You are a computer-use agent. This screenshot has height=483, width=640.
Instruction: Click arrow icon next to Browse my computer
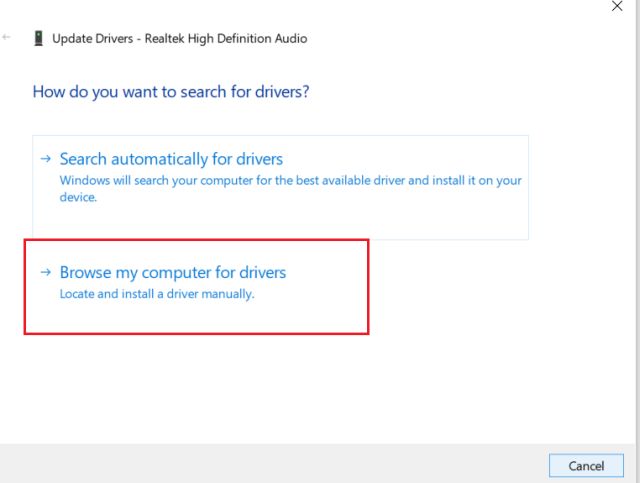[x=46, y=272]
